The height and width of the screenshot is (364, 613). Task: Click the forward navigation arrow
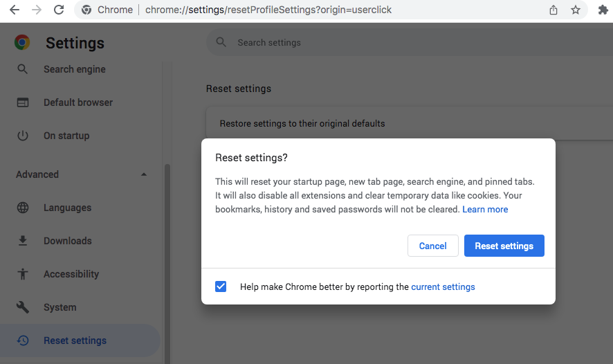[x=37, y=10]
